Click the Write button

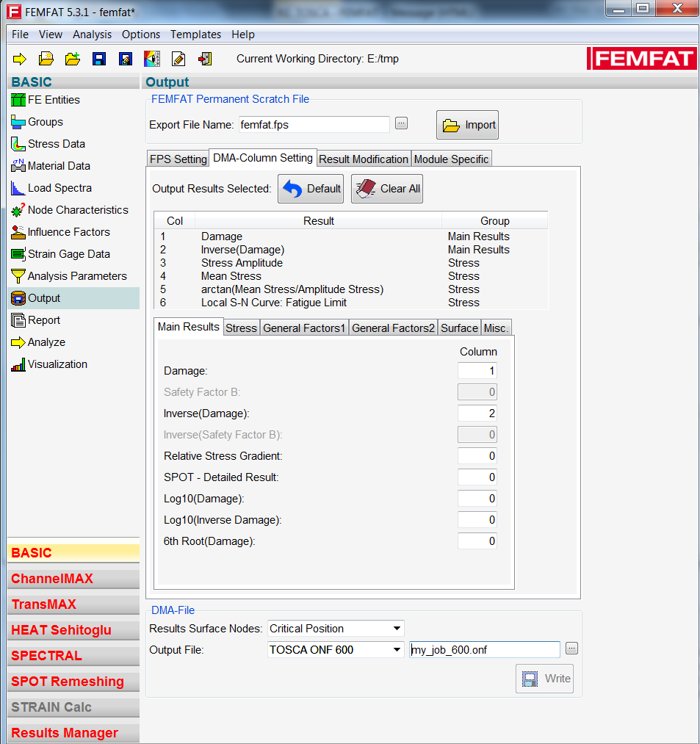point(545,679)
